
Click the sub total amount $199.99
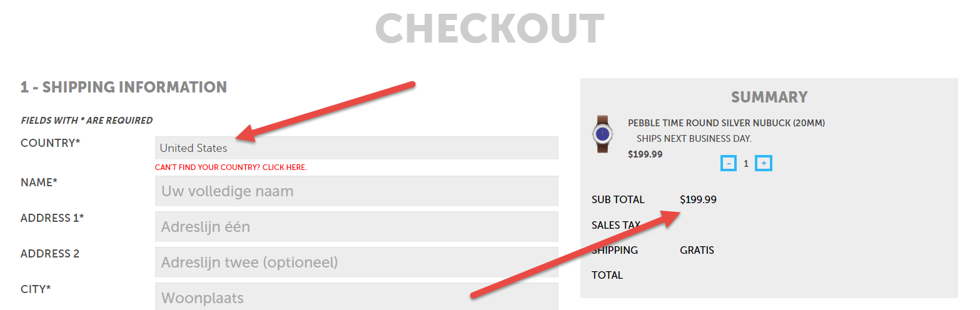coord(698,200)
